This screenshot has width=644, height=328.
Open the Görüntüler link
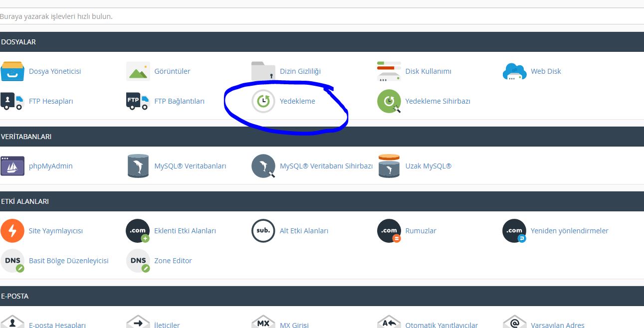[172, 71]
